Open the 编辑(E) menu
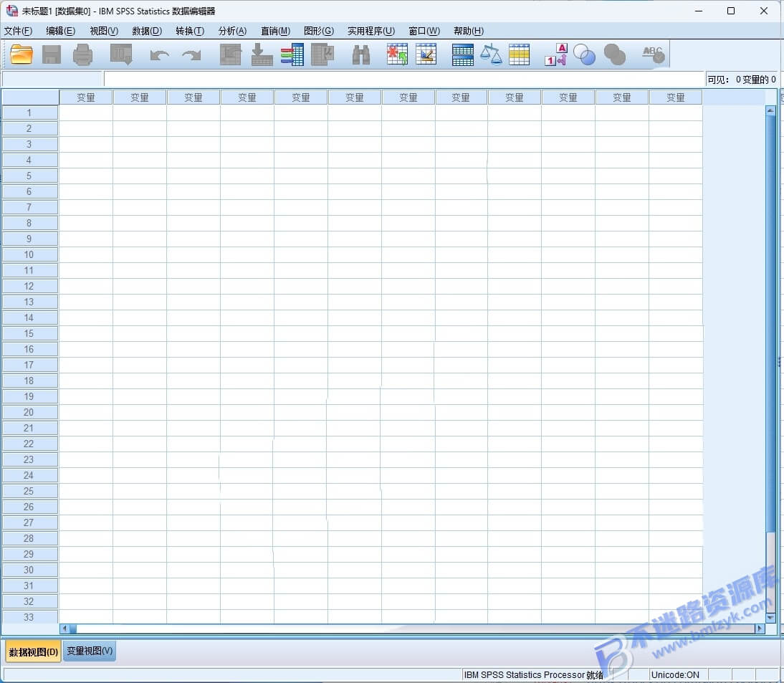The width and height of the screenshot is (784, 683). coord(60,31)
